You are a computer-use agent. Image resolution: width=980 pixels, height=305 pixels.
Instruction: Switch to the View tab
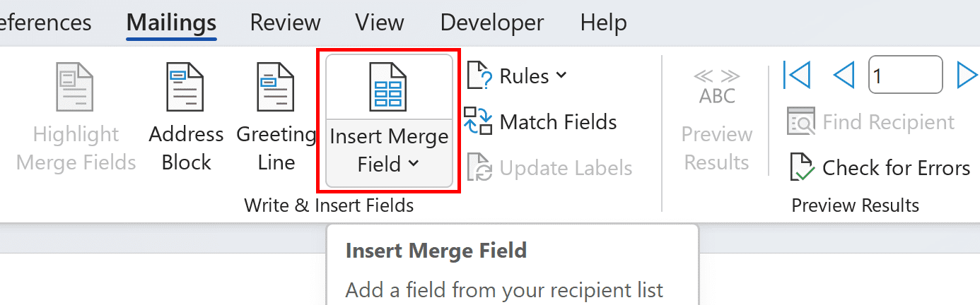click(x=380, y=23)
